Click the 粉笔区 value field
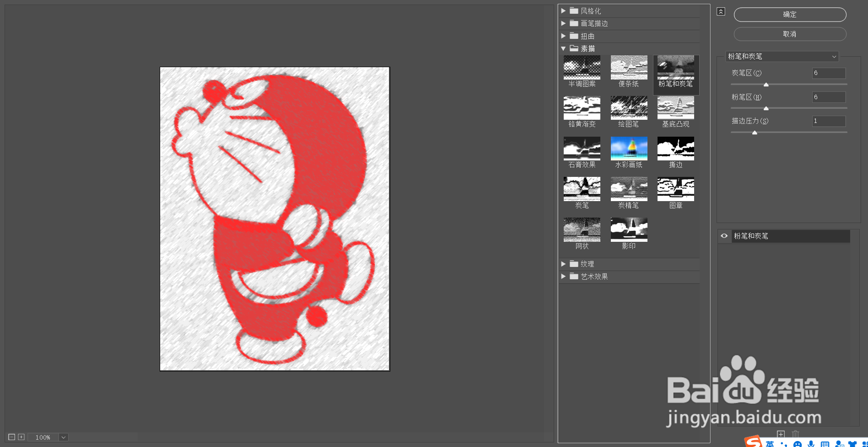The width and height of the screenshot is (868, 447). (829, 97)
